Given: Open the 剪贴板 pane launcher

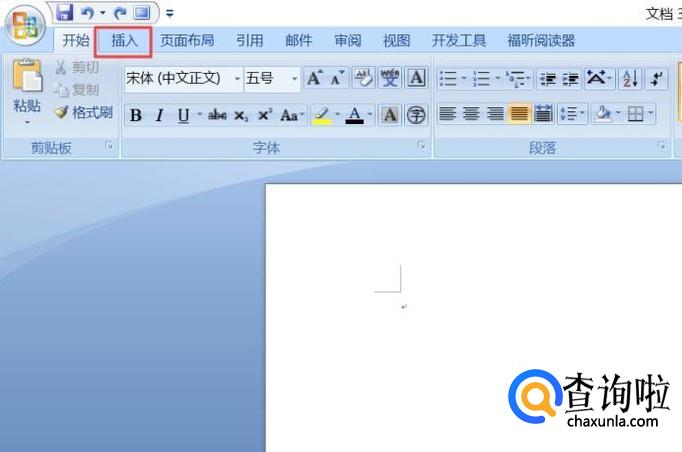Looking at the screenshot, I should 109,144.
